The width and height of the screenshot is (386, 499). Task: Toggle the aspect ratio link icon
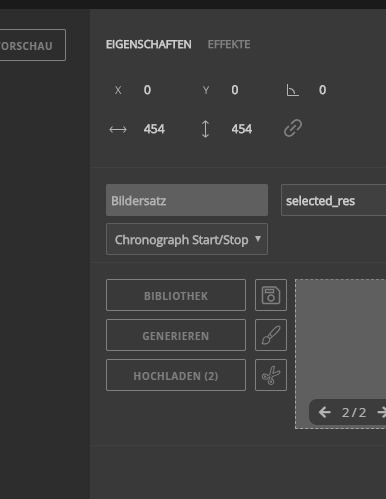pyautogui.click(x=293, y=128)
